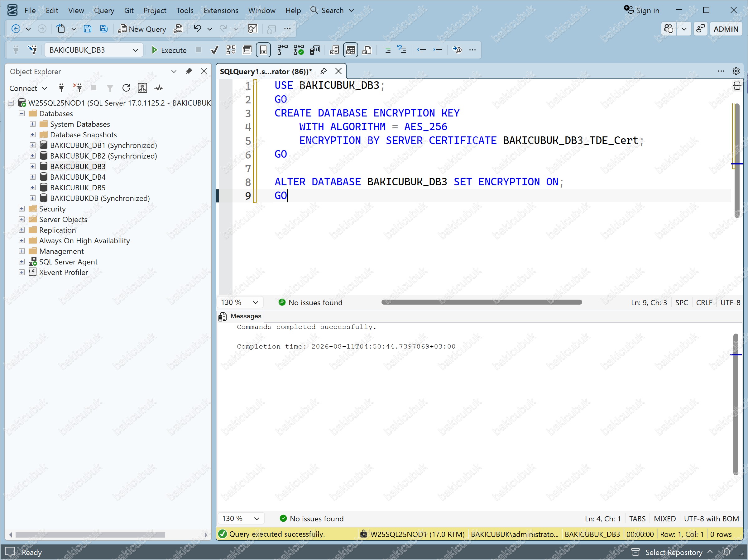The height and width of the screenshot is (560, 748).
Task: Expand the System Databases node
Action: coord(33,124)
